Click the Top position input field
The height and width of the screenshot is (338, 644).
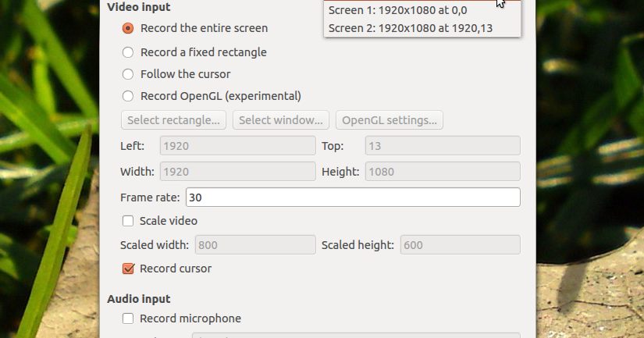pyautogui.click(x=442, y=146)
